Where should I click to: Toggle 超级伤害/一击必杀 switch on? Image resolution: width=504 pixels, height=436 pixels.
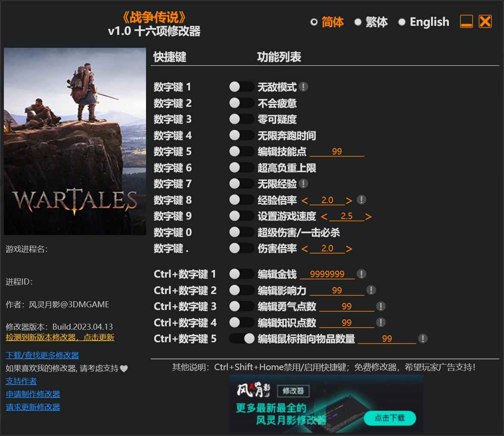pos(241,232)
